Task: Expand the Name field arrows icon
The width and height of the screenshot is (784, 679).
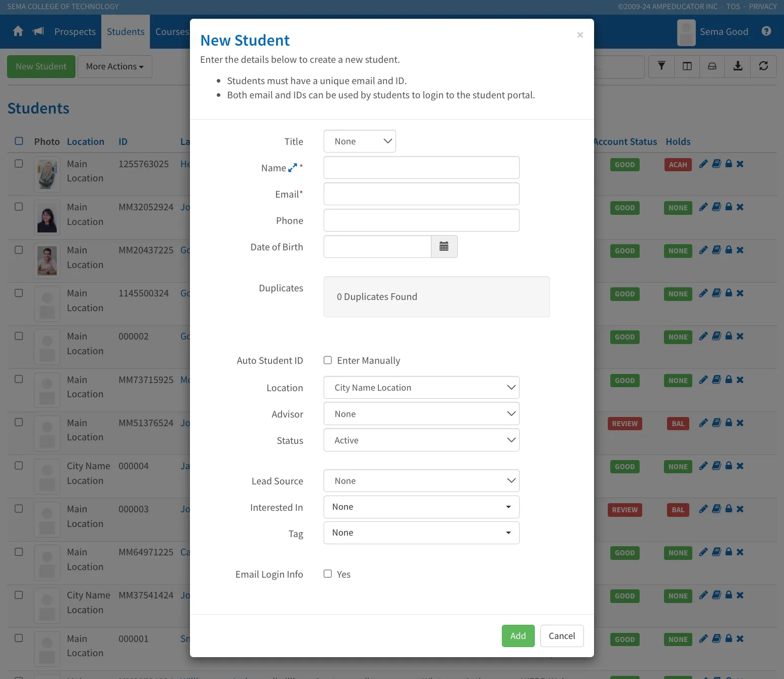Action: click(293, 168)
